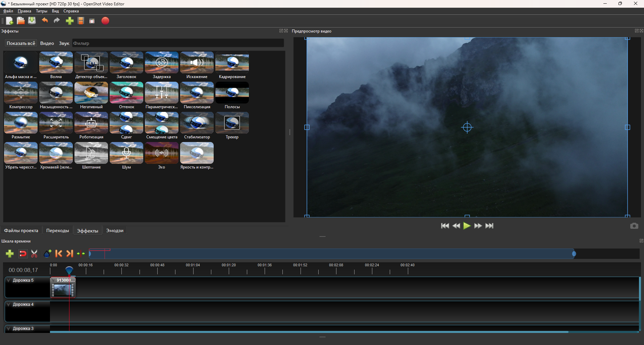Import files green plus icon in top toolbar

(x=69, y=21)
